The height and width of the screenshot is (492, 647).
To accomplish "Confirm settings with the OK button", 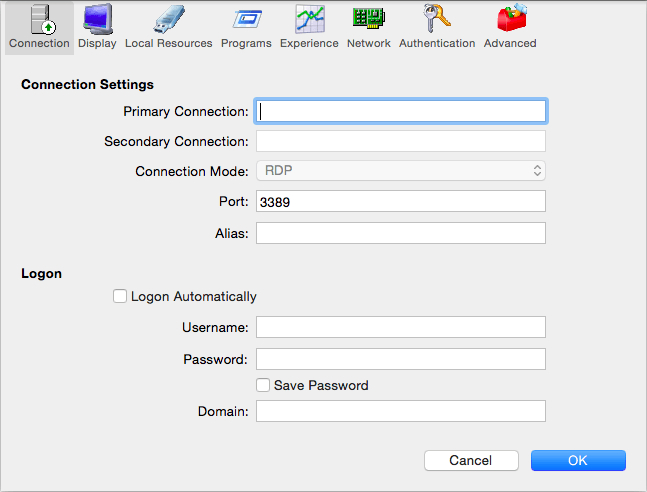I will pyautogui.click(x=578, y=460).
